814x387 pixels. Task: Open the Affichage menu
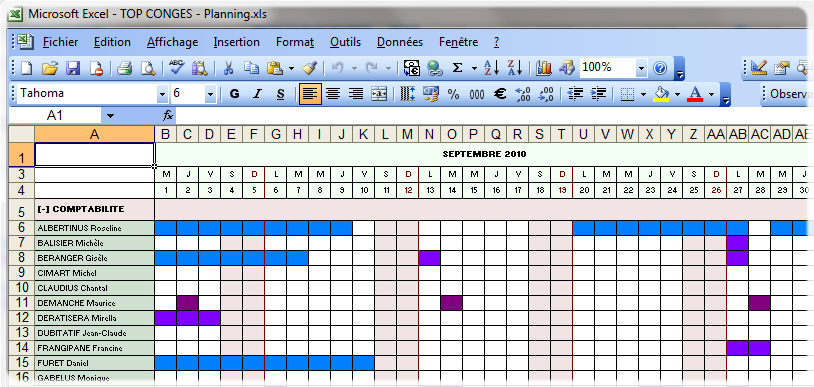(172, 42)
